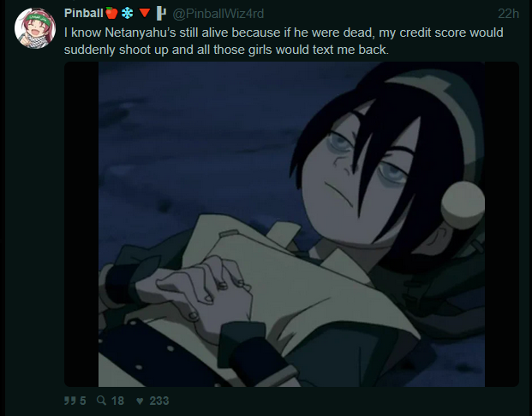The width and height of the screenshot is (532, 416).
Task: Open the attached anime image
Action: (x=291, y=224)
